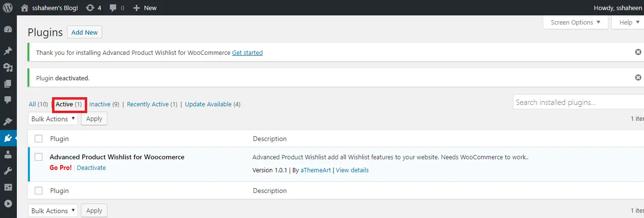644x218 pixels.
Task: Tick the Advanced Product Wishlist plugin checkbox
Action: pos(39,157)
